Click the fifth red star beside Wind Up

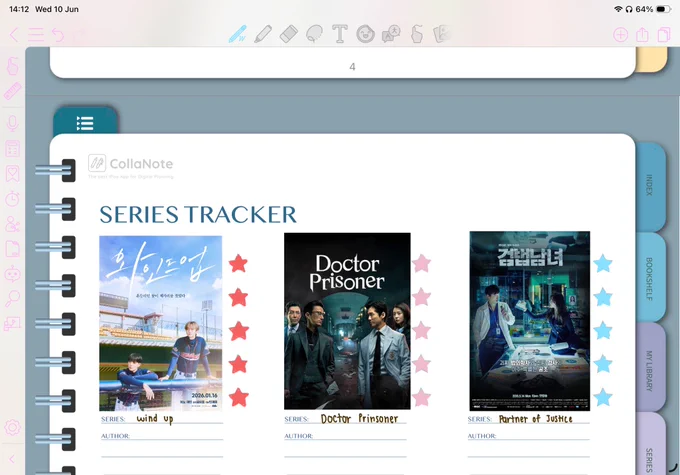pyautogui.click(x=239, y=397)
